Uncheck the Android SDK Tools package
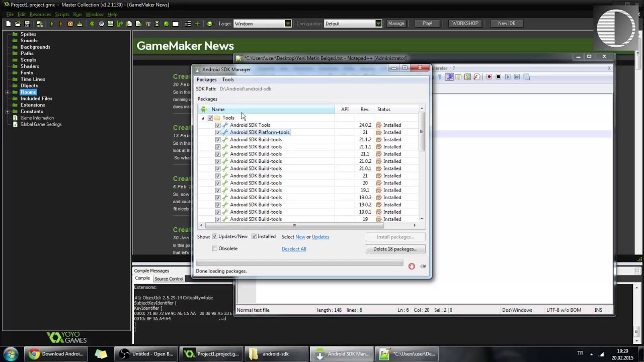 click(218, 125)
